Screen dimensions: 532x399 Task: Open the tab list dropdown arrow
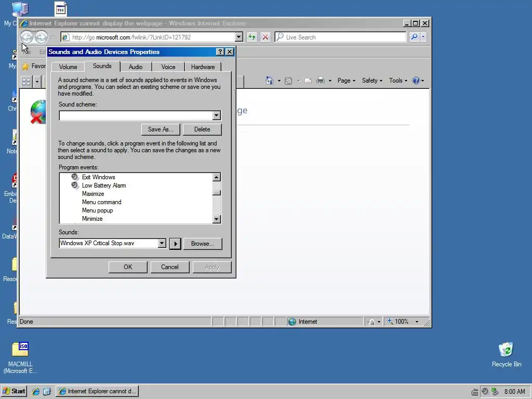37,82
